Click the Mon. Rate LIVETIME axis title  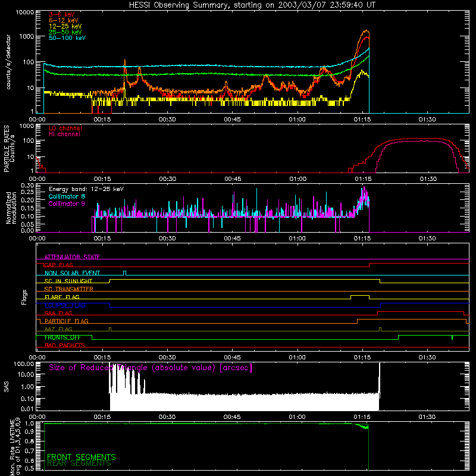point(15,446)
